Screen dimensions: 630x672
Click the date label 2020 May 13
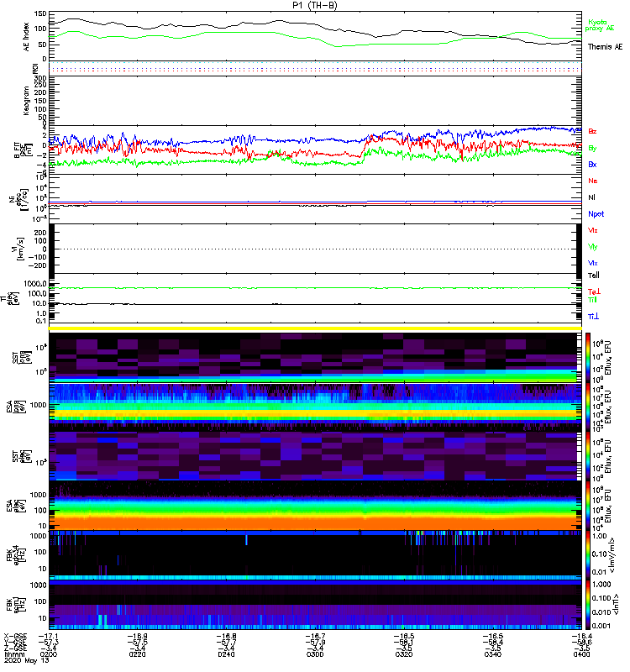tap(27, 660)
